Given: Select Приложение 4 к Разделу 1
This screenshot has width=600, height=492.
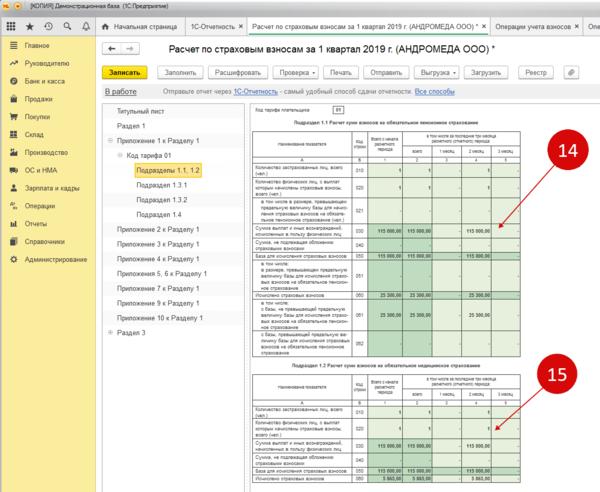Looking at the screenshot, I should [158, 259].
